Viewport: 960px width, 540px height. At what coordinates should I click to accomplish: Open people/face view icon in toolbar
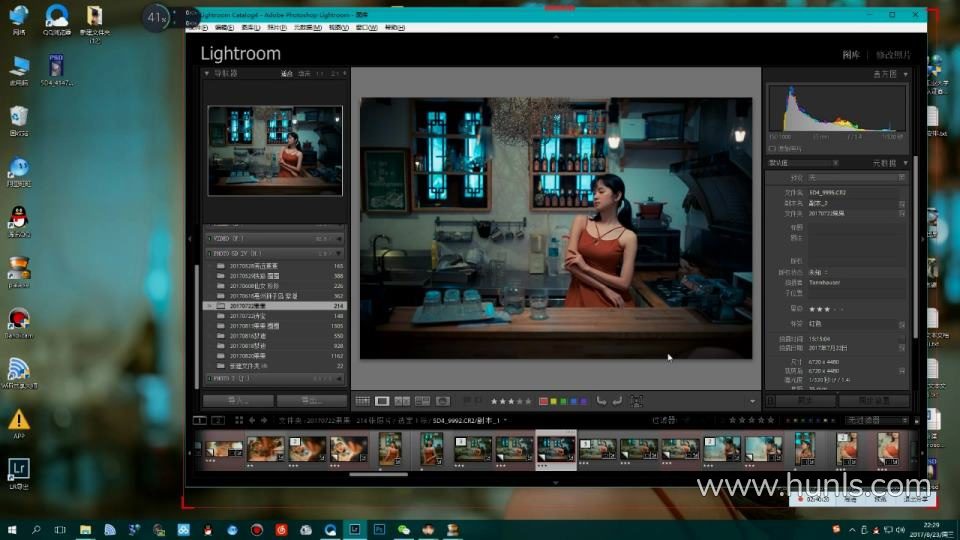pos(443,401)
